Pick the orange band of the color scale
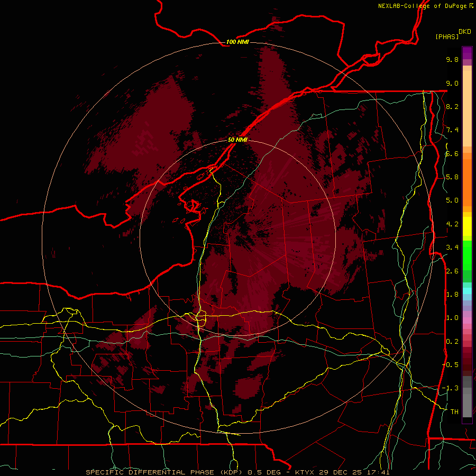The image size is (476, 476). (467, 182)
